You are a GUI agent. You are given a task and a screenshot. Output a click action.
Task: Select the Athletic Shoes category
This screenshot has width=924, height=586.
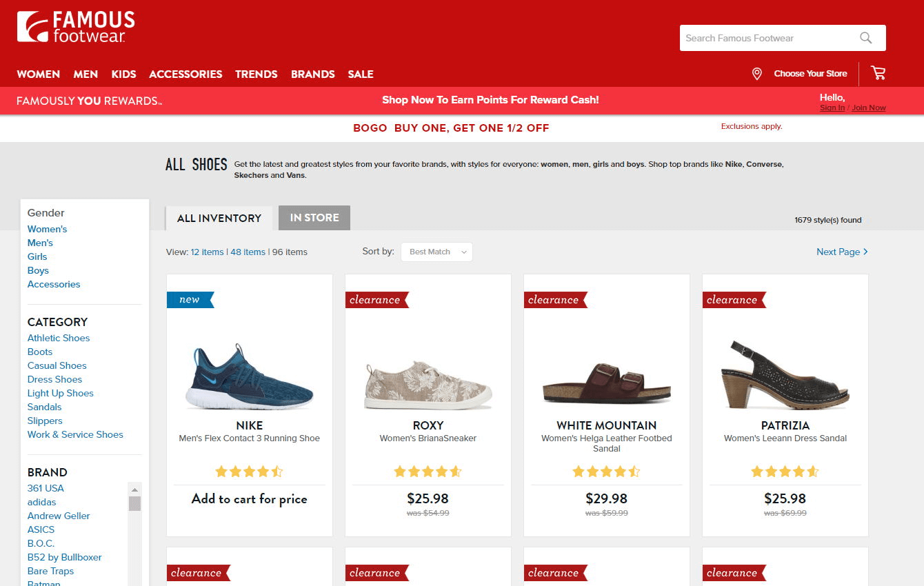pos(59,338)
